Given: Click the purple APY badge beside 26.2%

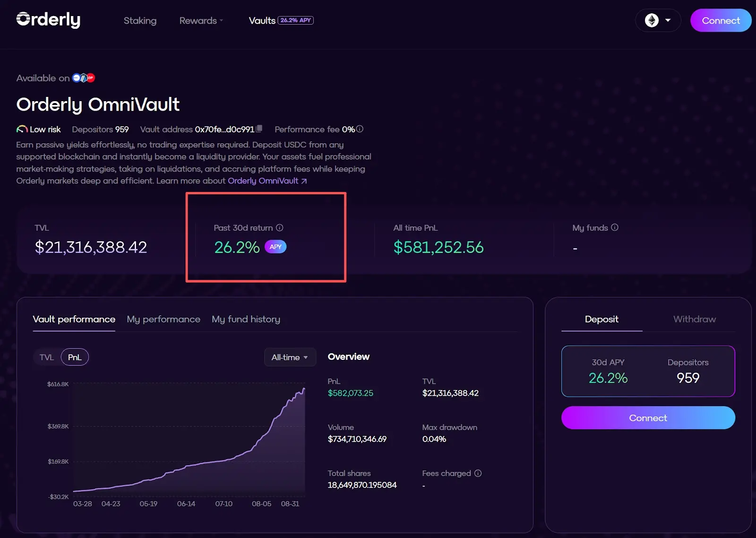Looking at the screenshot, I should coord(275,247).
